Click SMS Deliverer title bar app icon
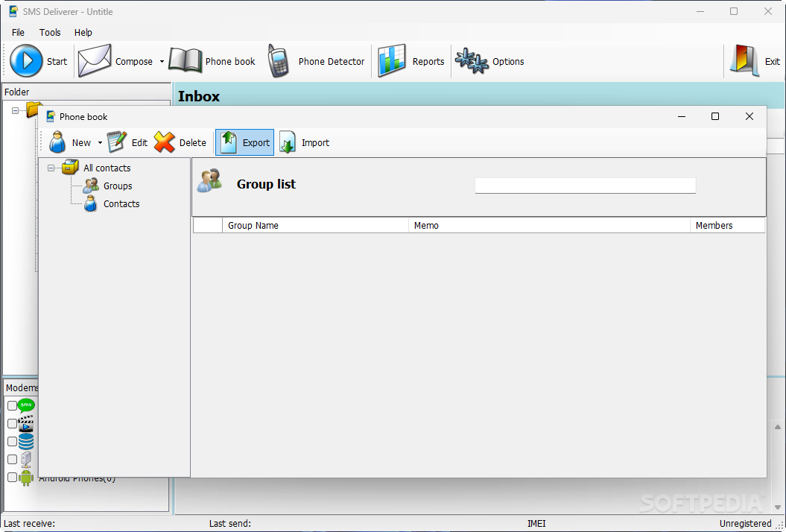This screenshot has width=786, height=532. [x=13, y=11]
